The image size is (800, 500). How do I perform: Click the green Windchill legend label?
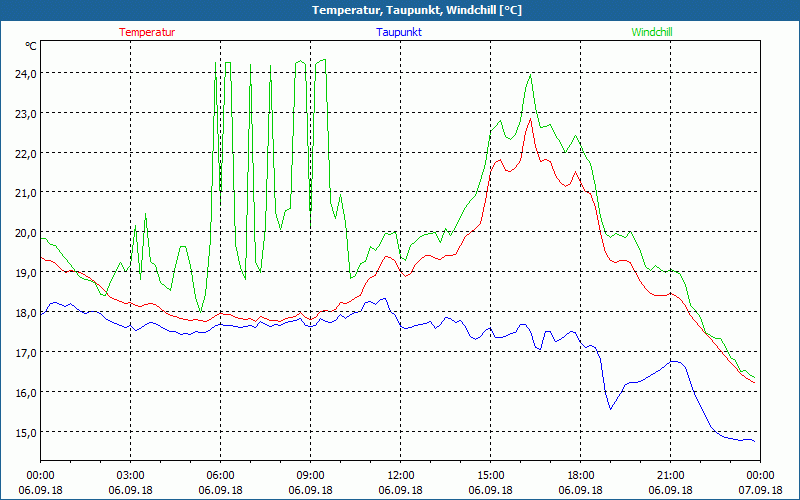651,32
